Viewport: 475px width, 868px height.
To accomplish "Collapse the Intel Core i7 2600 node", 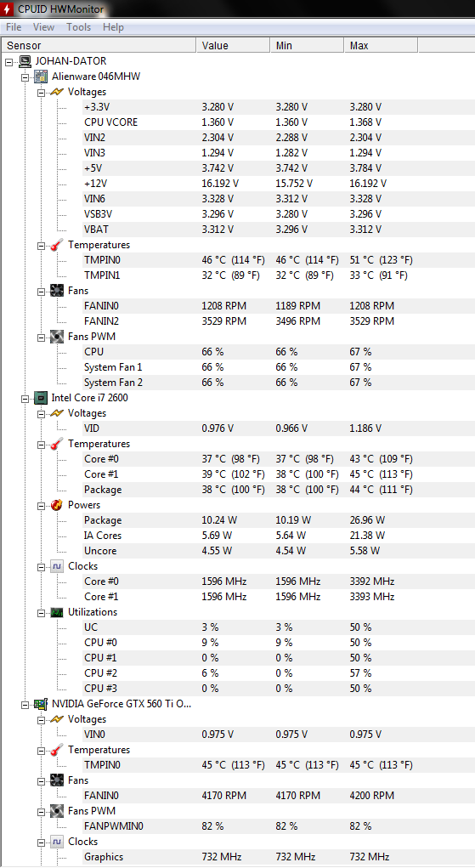I will [x=25, y=399].
